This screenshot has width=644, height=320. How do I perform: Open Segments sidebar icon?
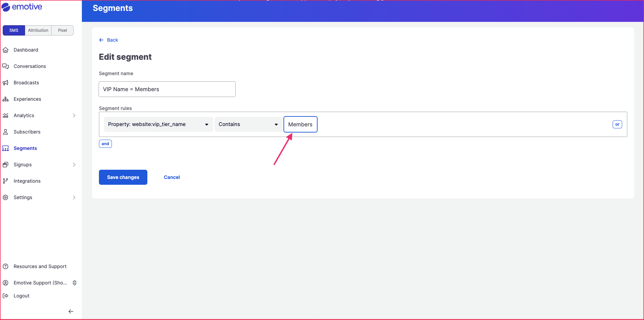tap(5, 148)
